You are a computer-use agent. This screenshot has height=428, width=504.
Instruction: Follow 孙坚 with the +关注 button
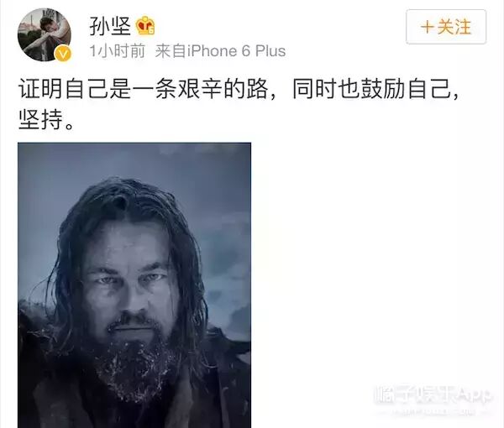(x=446, y=27)
